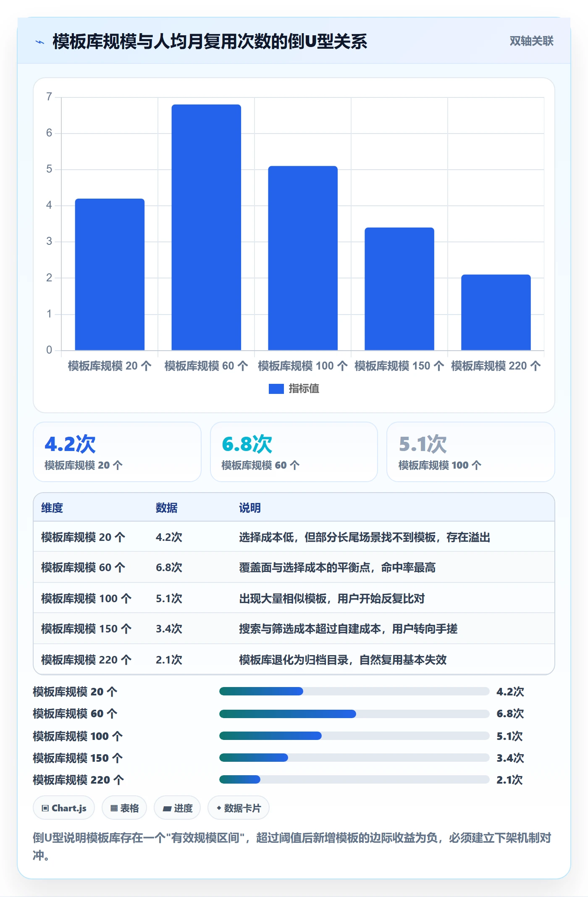
Task: Click description 覆盖面与选择成本的平衡点，命中率最高
Action: tap(337, 567)
